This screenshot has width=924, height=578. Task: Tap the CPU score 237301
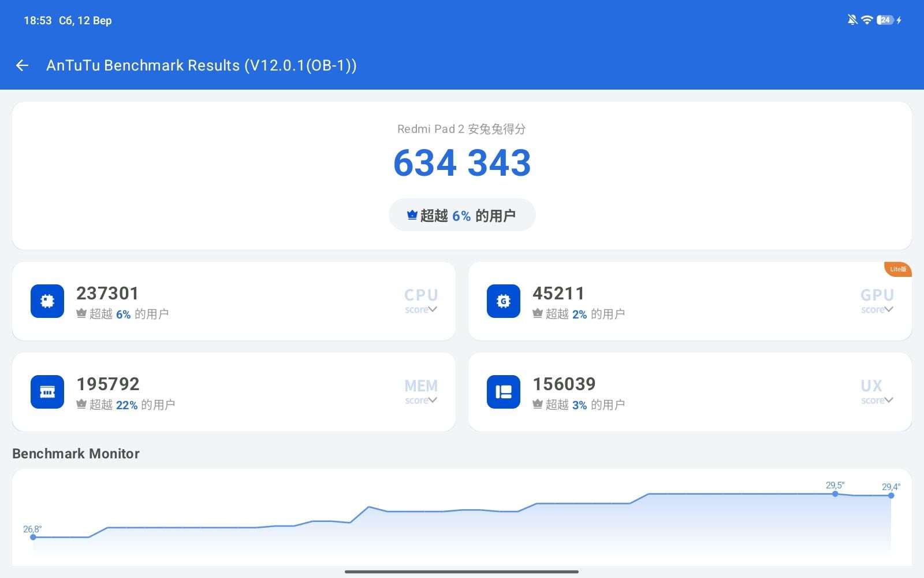coord(107,293)
